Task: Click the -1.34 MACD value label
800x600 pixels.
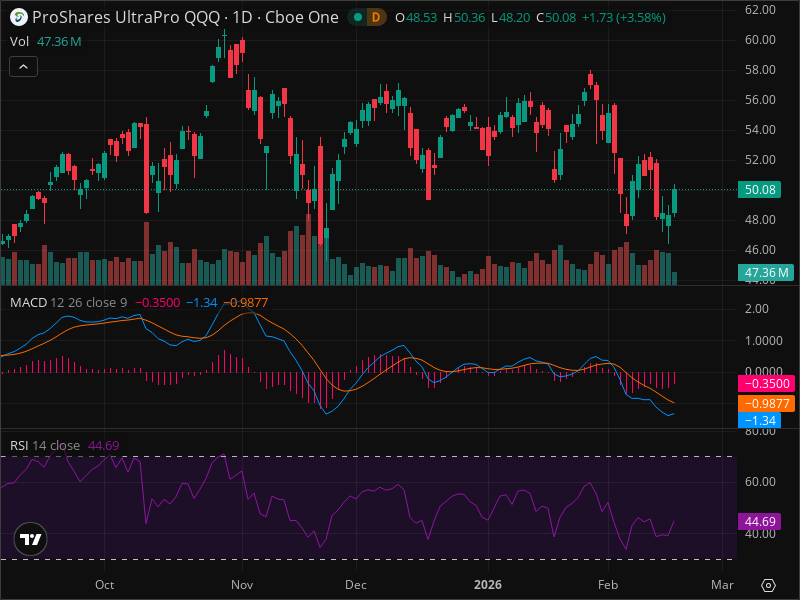Action: click(759, 420)
